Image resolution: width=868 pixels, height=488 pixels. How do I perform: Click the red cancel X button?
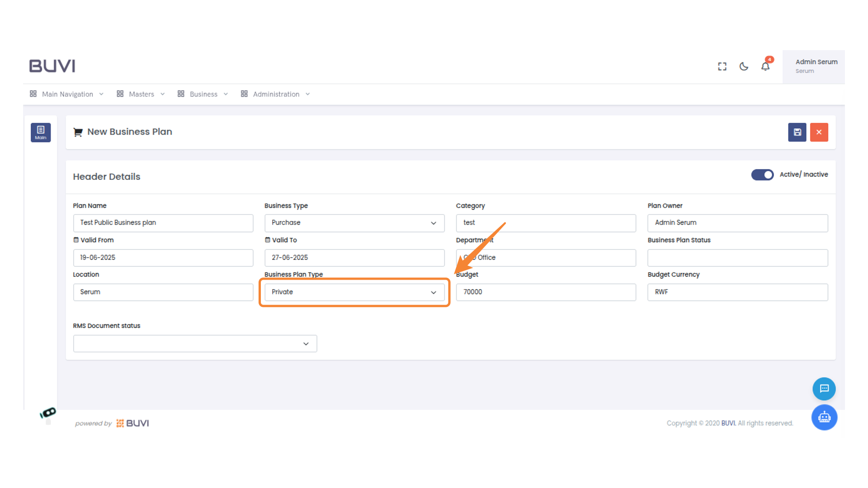(819, 132)
